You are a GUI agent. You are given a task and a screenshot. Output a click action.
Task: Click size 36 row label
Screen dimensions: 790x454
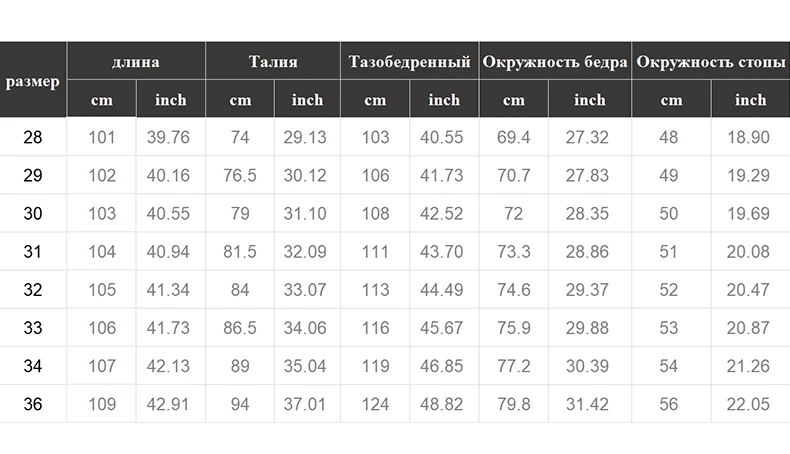[x=33, y=404]
